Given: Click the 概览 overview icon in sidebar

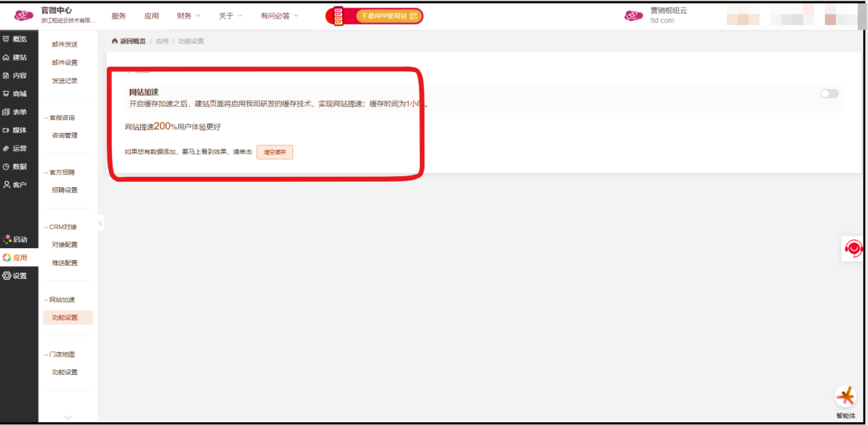Looking at the screenshot, I should pos(6,39).
